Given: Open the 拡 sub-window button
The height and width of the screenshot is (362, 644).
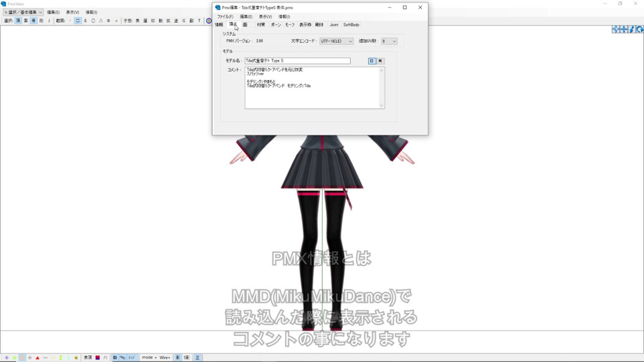Looking at the screenshot, I should pyautogui.click(x=168, y=21).
